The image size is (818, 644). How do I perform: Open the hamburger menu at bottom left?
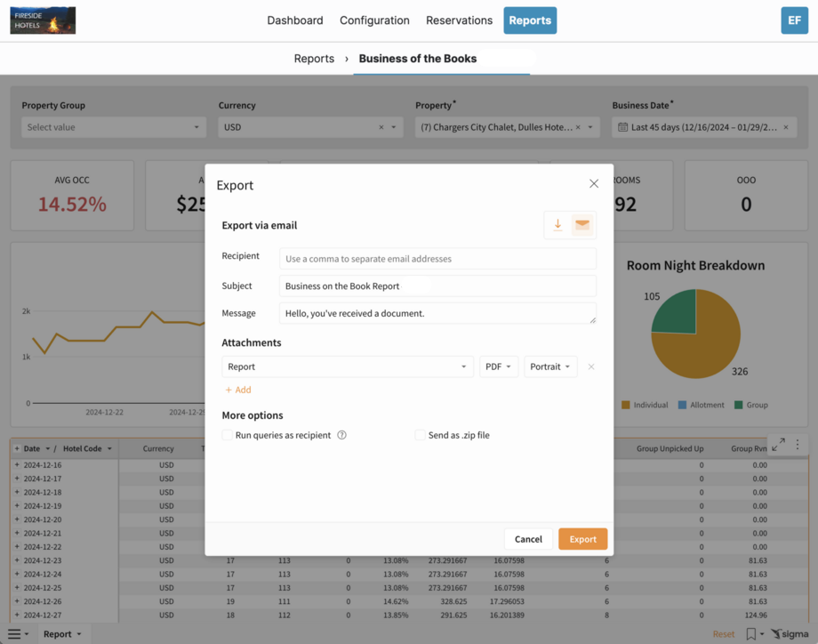coord(14,634)
